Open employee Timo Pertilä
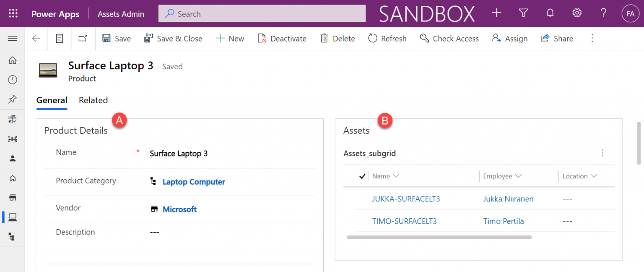 (x=504, y=221)
